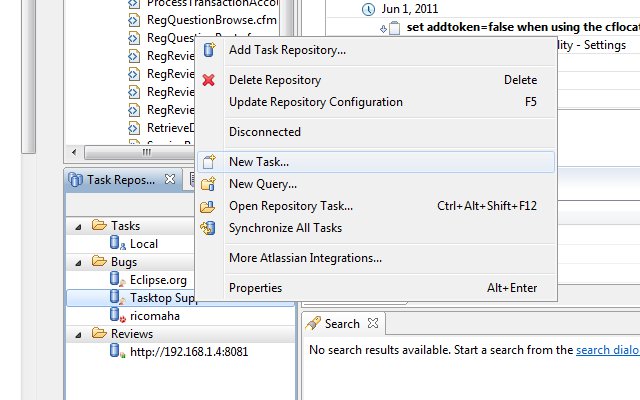640x400 pixels.
Task: Click the red Delete Repository X icon
Action: (209, 80)
